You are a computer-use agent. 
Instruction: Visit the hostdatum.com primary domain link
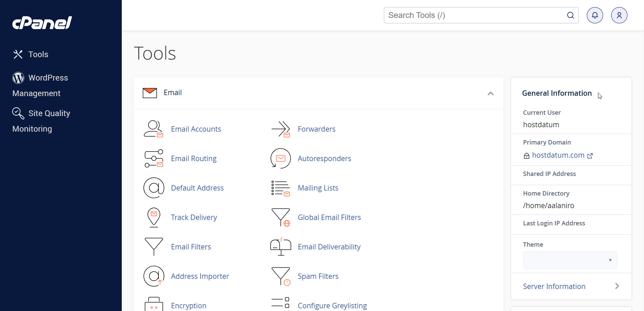[x=558, y=155]
